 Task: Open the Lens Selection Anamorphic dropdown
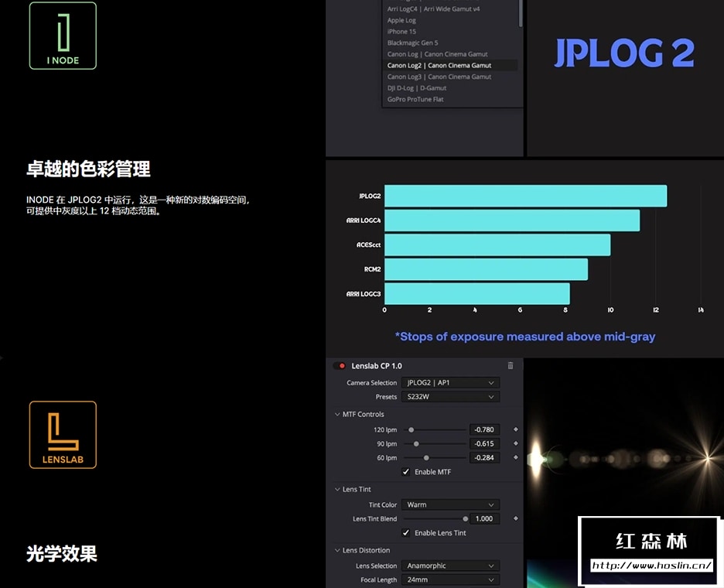tap(450, 566)
